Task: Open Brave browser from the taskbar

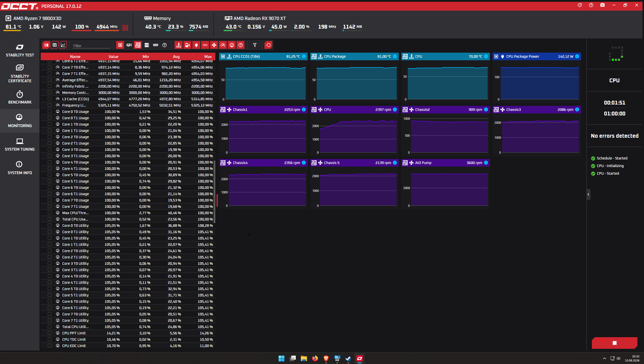Action: coord(326,358)
